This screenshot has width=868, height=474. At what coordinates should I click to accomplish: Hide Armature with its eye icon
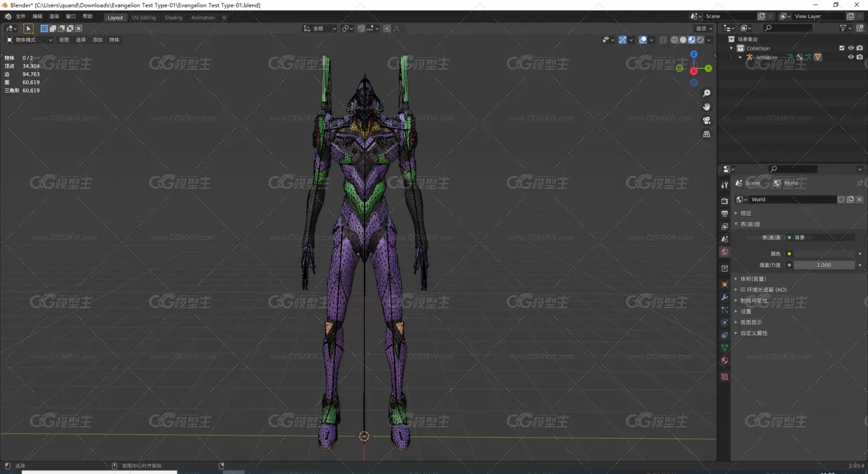[851, 57]
